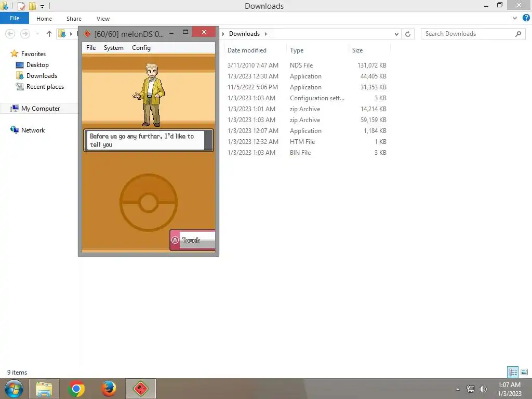Select the 14,214 KB zip Archive row
The height and width of the screenshot is (399, 532).
click(x=307, y=109)
